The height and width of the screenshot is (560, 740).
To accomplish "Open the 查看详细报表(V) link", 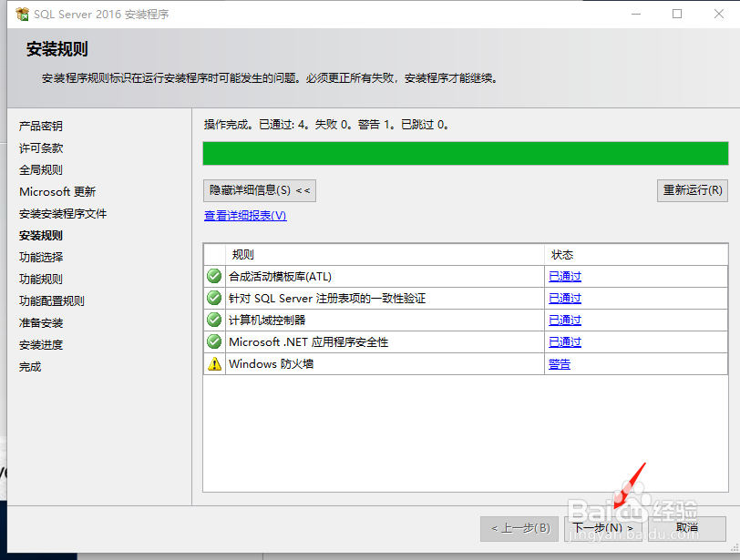I will (245, 216).
